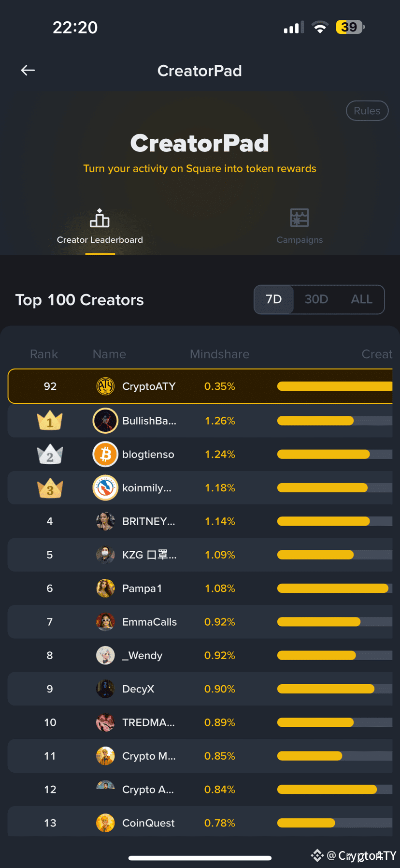Select the bronze crown for koinmily
Image resolution: width=400 pixels, height=868 pixels.
pos(50,487)
